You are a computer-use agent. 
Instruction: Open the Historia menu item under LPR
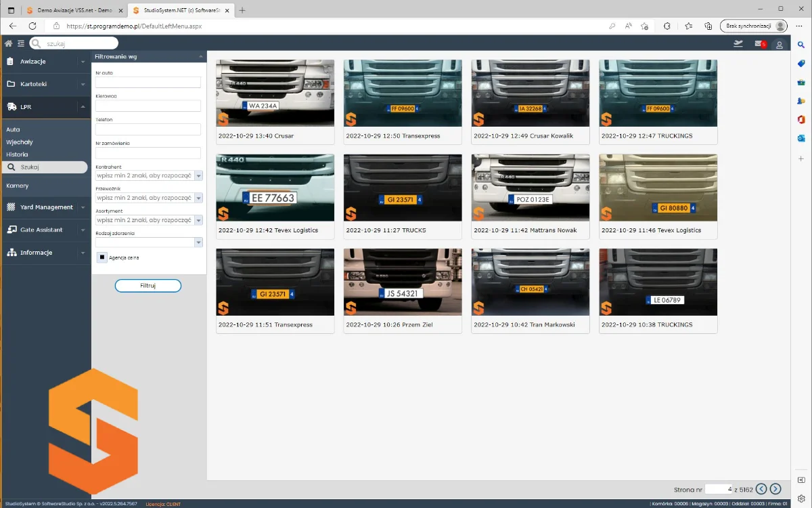17,154
